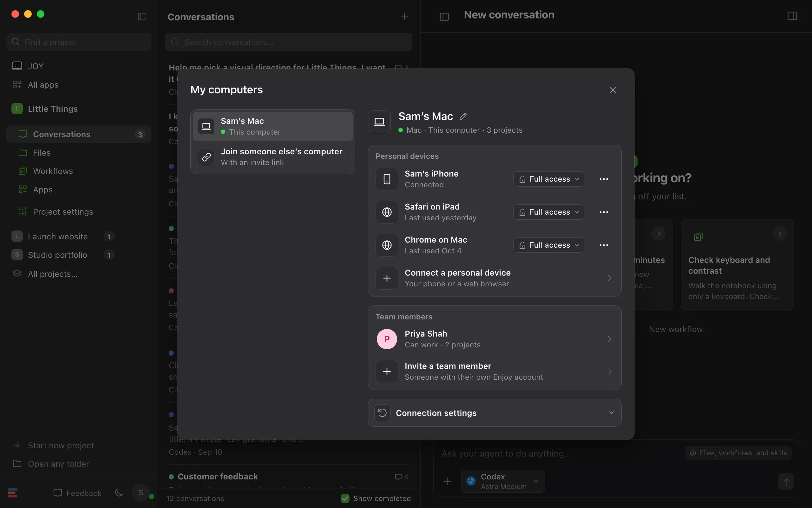The width and height of the screenshot is (812, 508).
Task: Open more options for Safari on iPad
Action: point(604,212)
